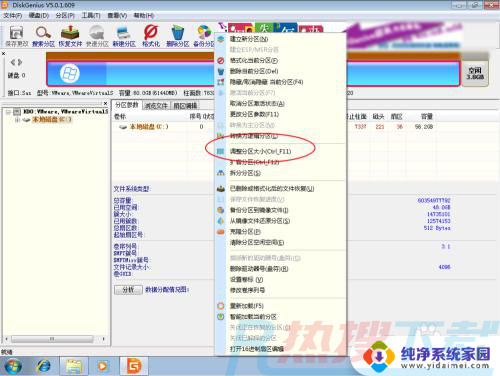This screenshot has width=500, height=376.
Task: Open media player from taskbar
Action: coord(103,366)
